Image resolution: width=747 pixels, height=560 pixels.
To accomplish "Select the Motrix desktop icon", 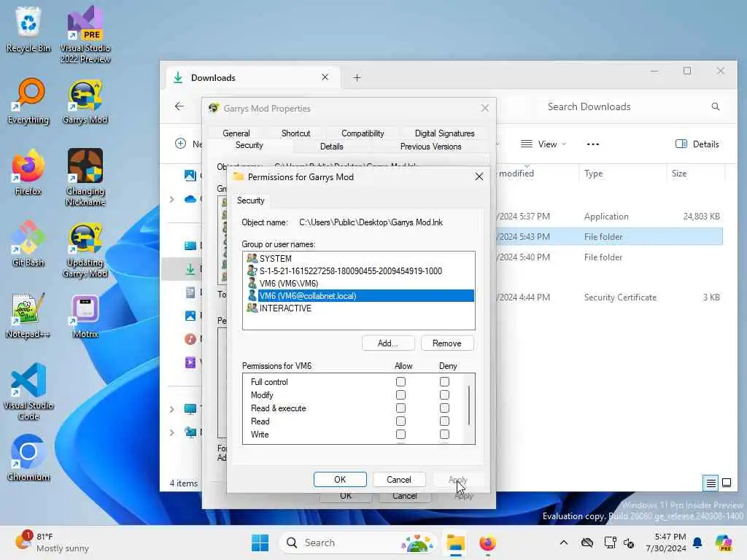I will (x=85, y=315).
